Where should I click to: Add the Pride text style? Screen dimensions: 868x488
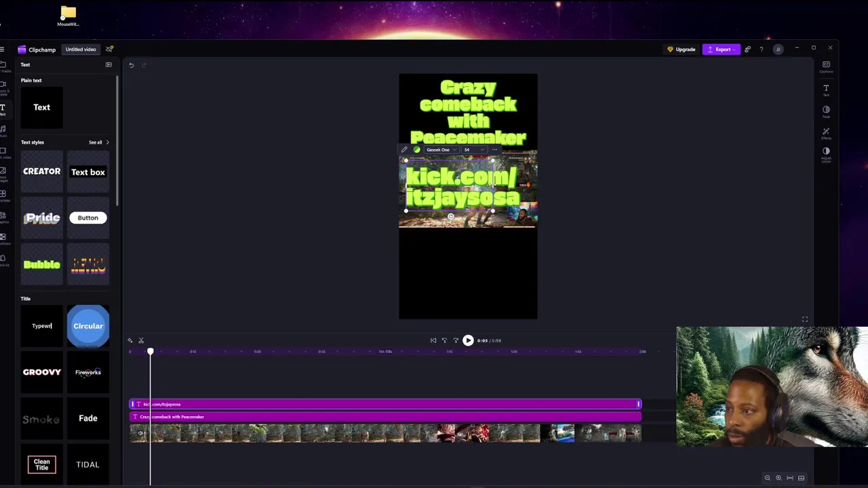42,218
